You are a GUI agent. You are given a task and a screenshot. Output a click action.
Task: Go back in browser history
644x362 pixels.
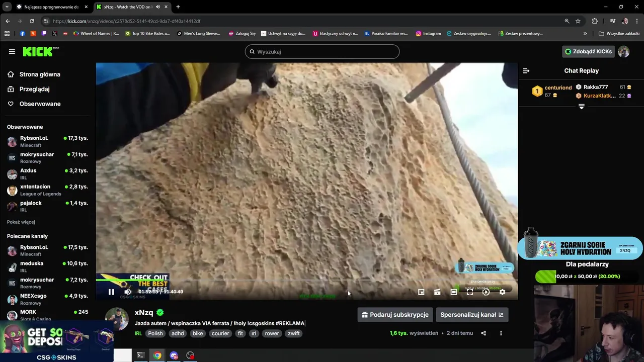click(8, 21)
